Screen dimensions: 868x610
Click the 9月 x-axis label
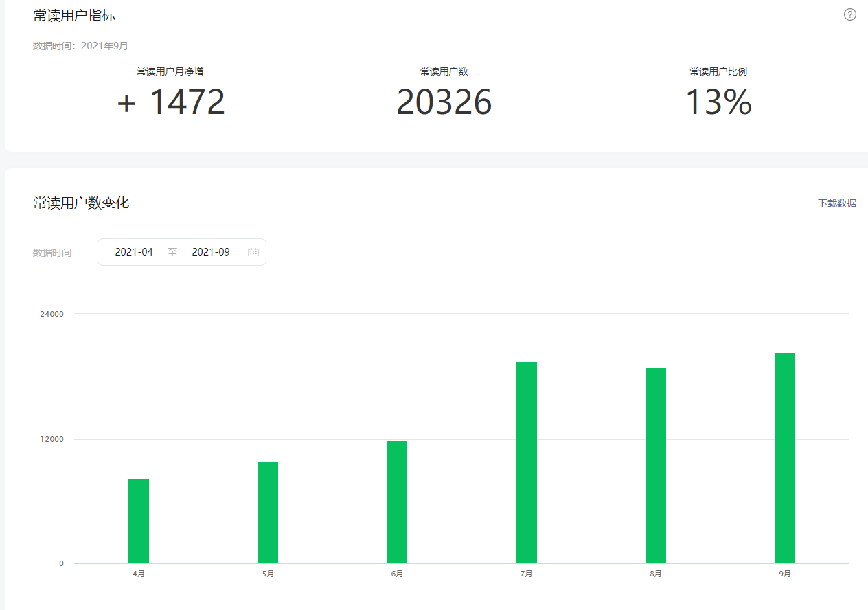785,574
